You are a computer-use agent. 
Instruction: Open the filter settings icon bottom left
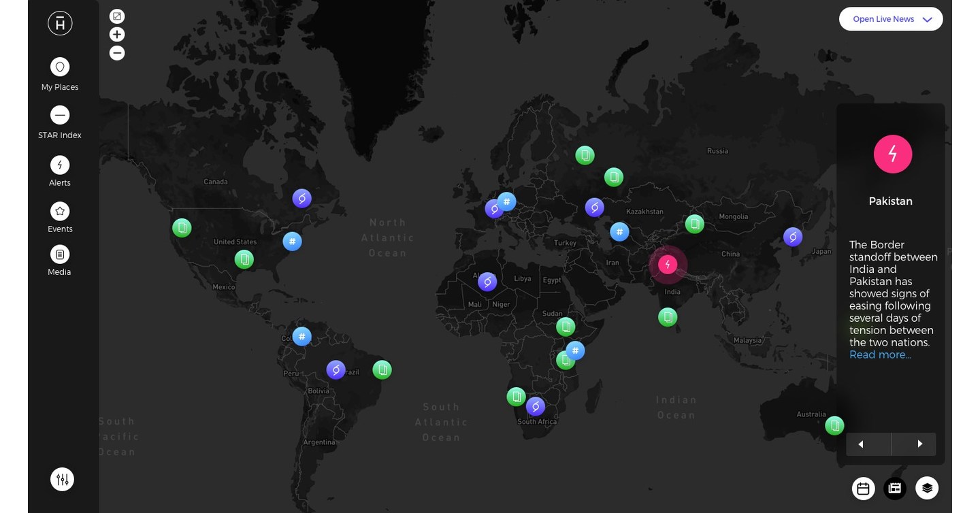[62, 479]
